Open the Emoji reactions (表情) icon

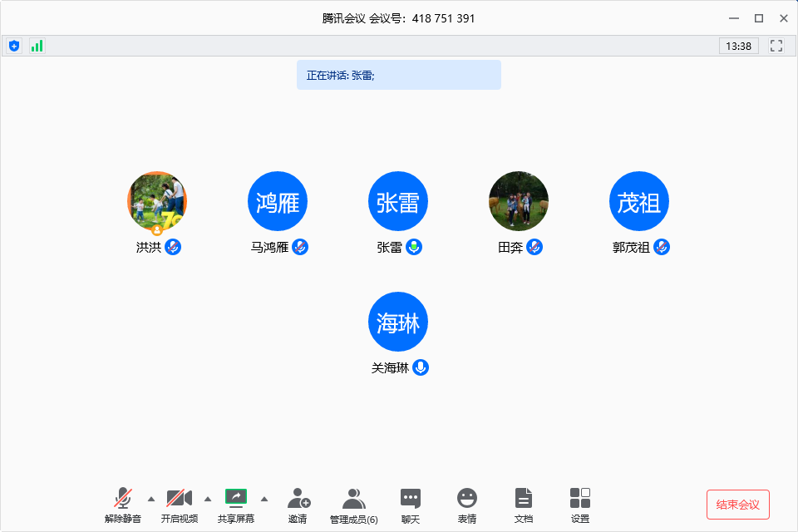[x=467, y=505]
